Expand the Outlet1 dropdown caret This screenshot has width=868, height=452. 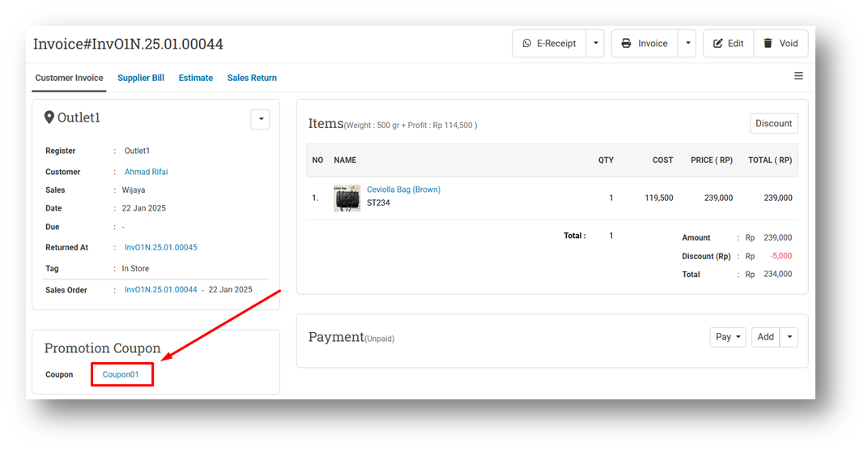coord(261,119)
